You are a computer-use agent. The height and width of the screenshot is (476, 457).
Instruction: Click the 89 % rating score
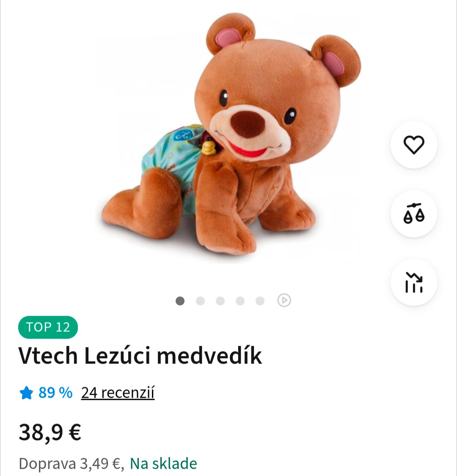coord(55,393)
